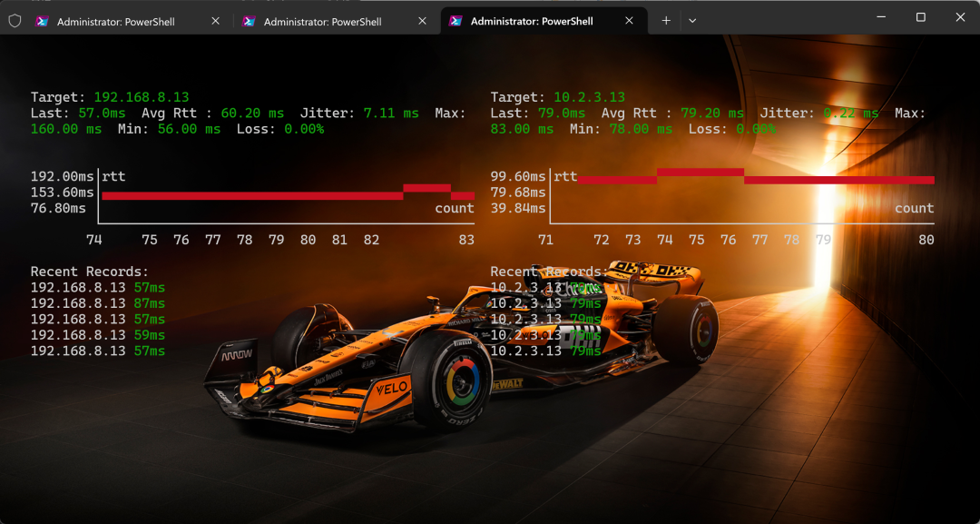Screen dimensions: 980x524
Task: Click the rtt label in the 192.168.8.13 chart
Action: click(113, 176)
